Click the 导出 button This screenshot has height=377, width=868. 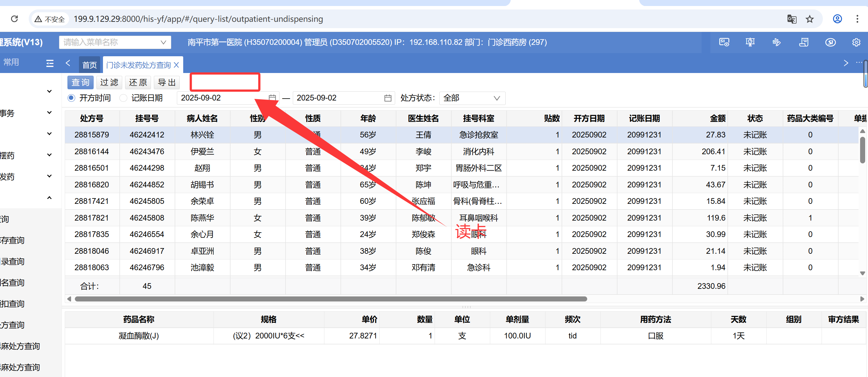pos(167,82)
